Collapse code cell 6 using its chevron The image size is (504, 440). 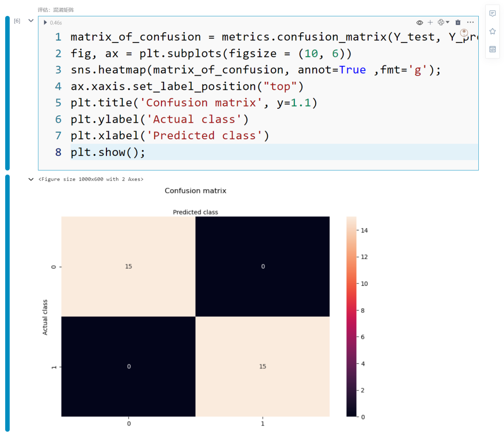(x=31, y=21)
